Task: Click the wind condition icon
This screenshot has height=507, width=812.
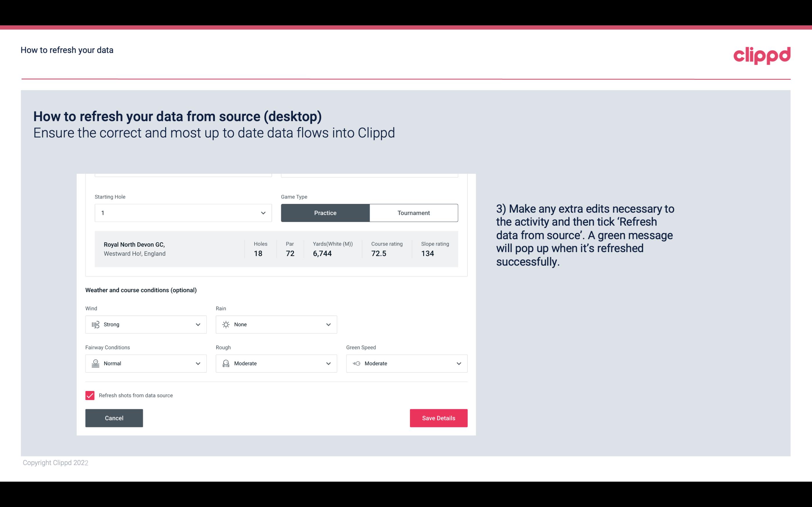Action: click(x=95, y=324)
